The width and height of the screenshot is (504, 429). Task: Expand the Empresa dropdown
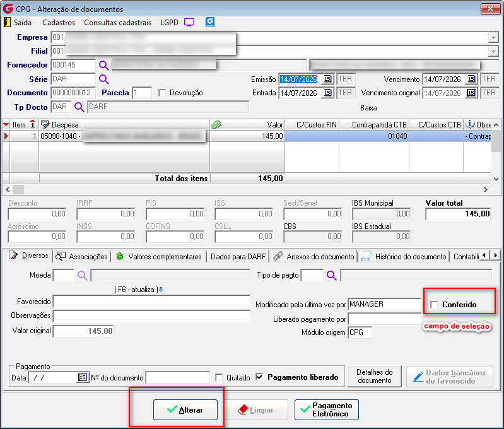coord(493,38)
